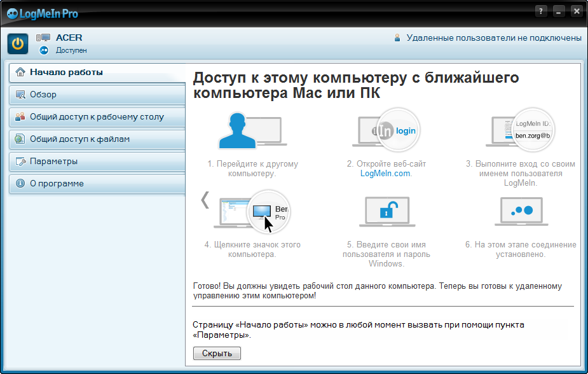Click the house icon in Начало работы
This screenshot has height=374, width=588.
tap(20, 72)
